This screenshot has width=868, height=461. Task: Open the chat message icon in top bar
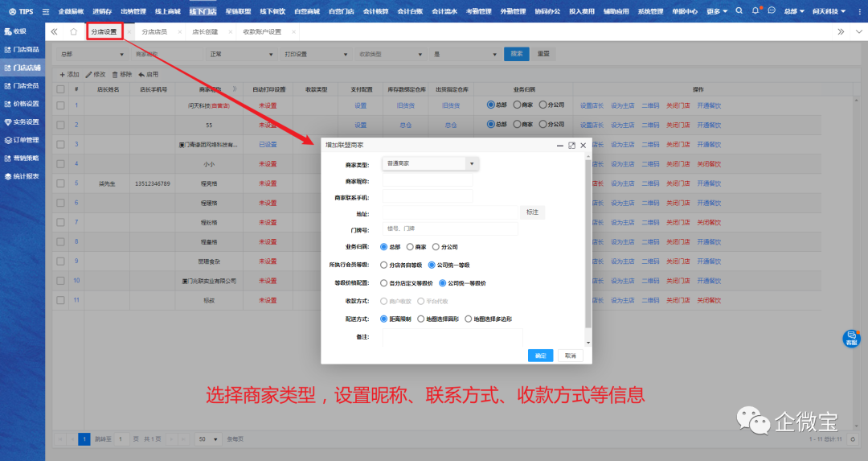point(772,11)
